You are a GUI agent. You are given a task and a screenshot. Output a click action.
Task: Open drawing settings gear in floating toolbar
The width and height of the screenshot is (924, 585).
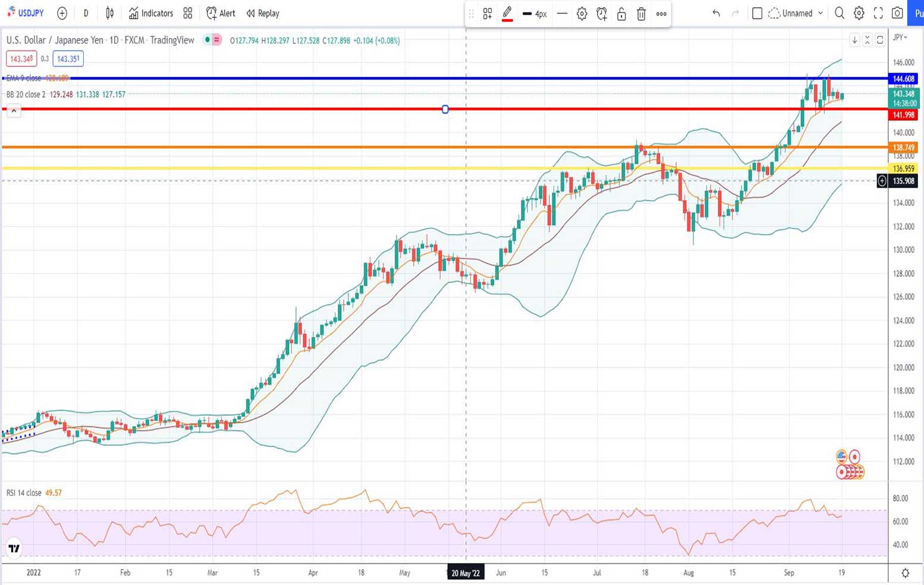click(x=582, y=14)
